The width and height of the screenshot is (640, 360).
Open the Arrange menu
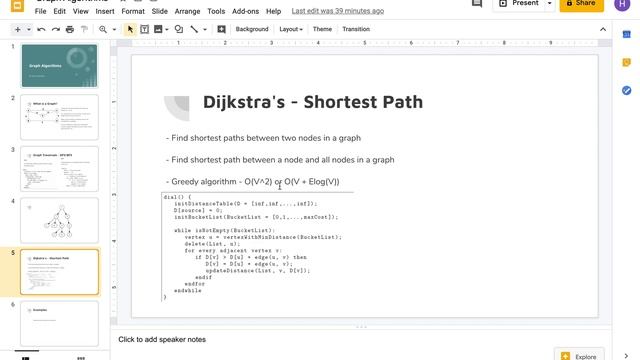[187, 11]
